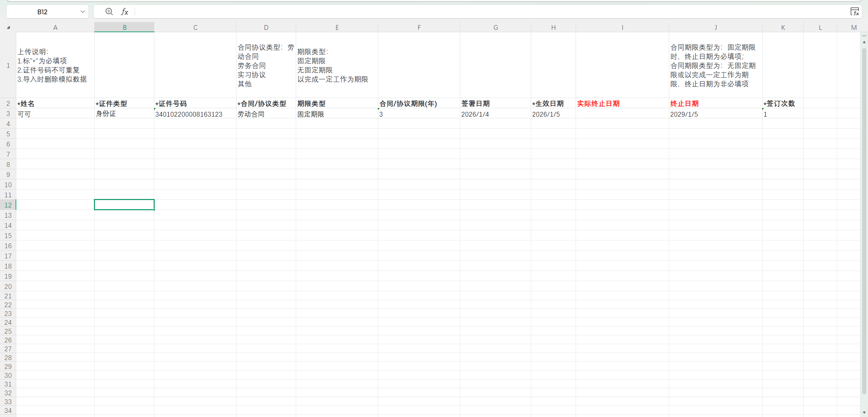This screenshot has width=868, height=417.
Task: Select column D header
Action: tap(266, 27)
